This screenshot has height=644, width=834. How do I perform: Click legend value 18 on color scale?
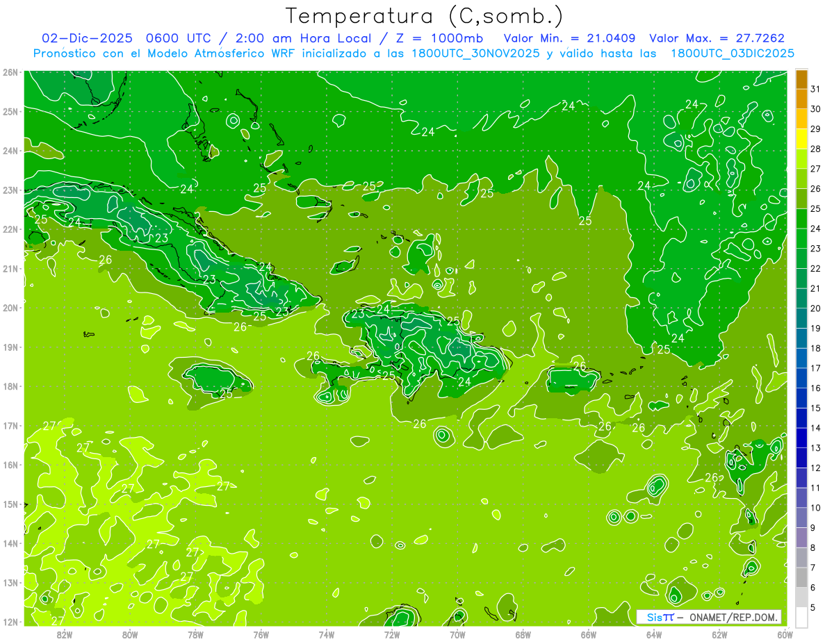click(815, 348)
